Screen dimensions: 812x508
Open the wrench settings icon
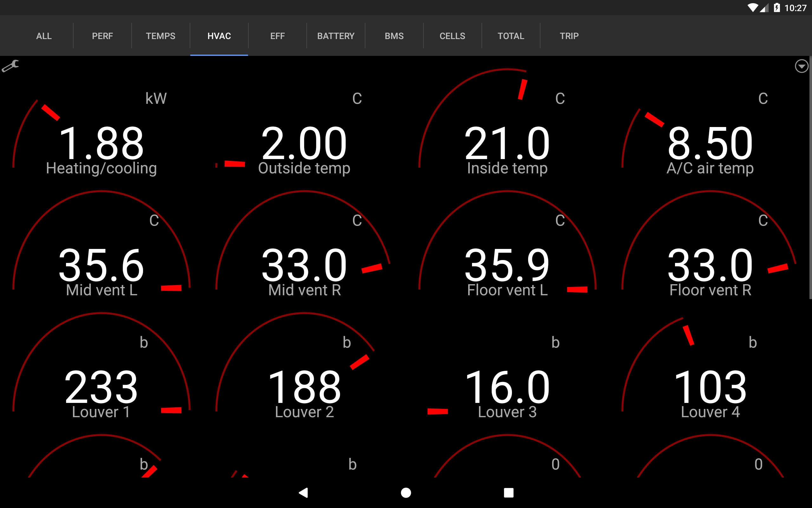tap(10, 66)
